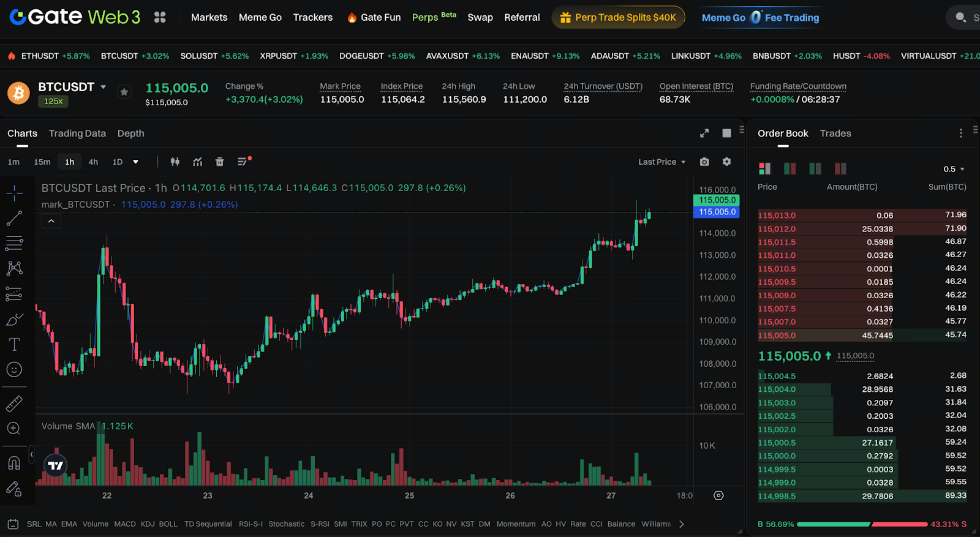Switch to Depth tab
The width and height of the screenshot is (980, 537).
(x=131, y=133)
